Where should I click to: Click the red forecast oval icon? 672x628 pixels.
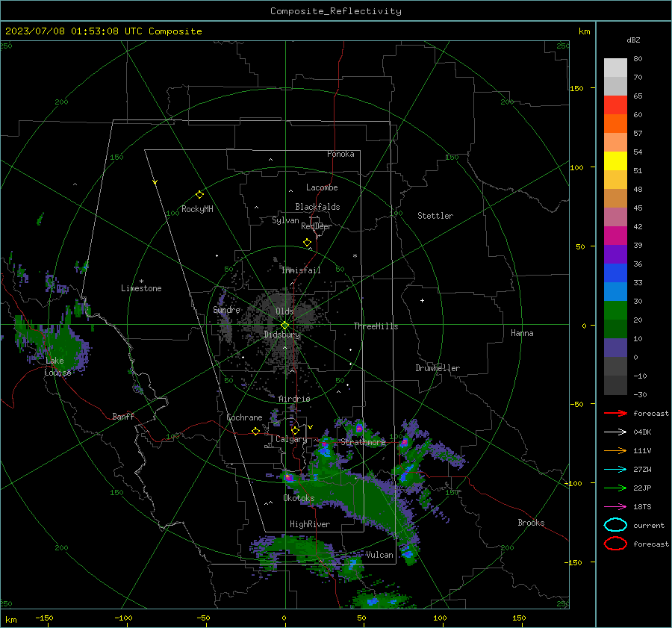pyautogui.click(x=615, y=544)
